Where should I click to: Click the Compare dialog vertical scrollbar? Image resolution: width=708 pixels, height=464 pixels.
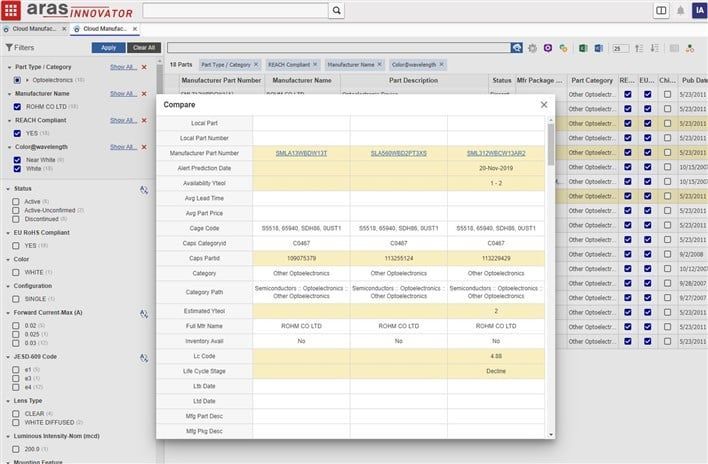pyautogui.click(x=549, y=140)
